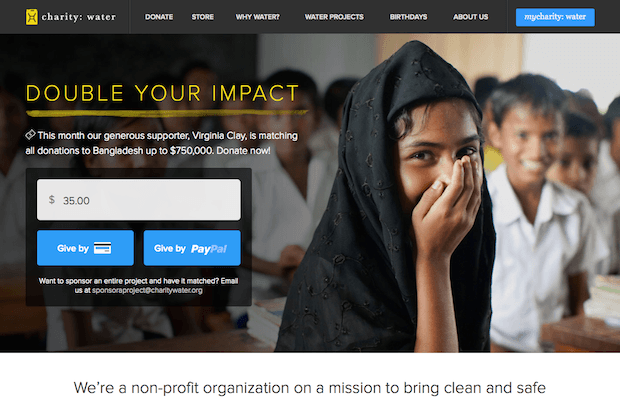Focus the 35.00 donation amount field
Viewport: 620px width, 400px height.
point(139,200)
